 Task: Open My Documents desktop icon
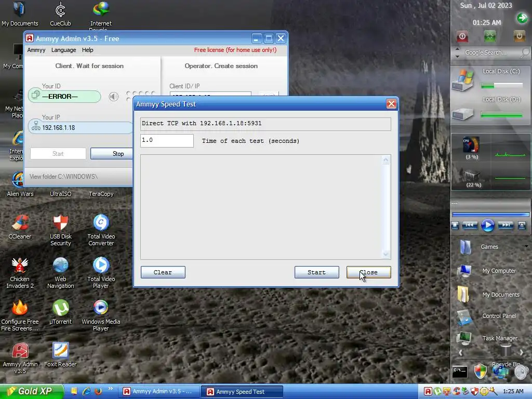point(19,14)
